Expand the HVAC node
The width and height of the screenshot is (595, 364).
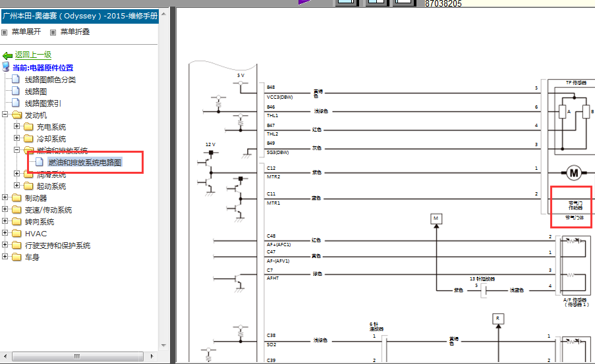[5, 232]
